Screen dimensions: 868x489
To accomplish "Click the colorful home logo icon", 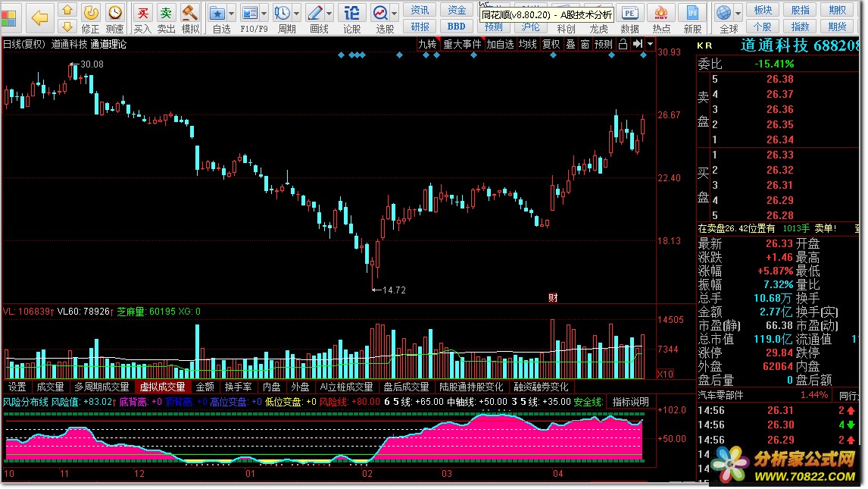I will [x=8, y=17].
